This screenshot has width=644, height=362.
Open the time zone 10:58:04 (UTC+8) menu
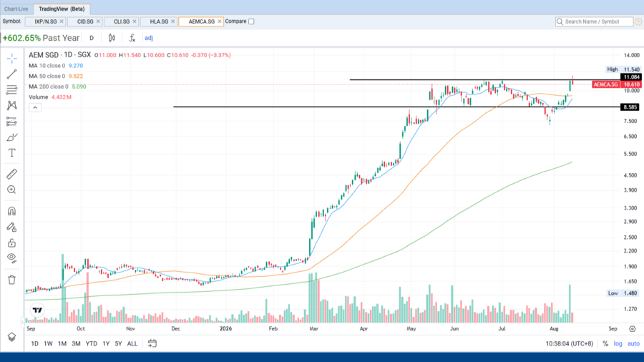570,343
